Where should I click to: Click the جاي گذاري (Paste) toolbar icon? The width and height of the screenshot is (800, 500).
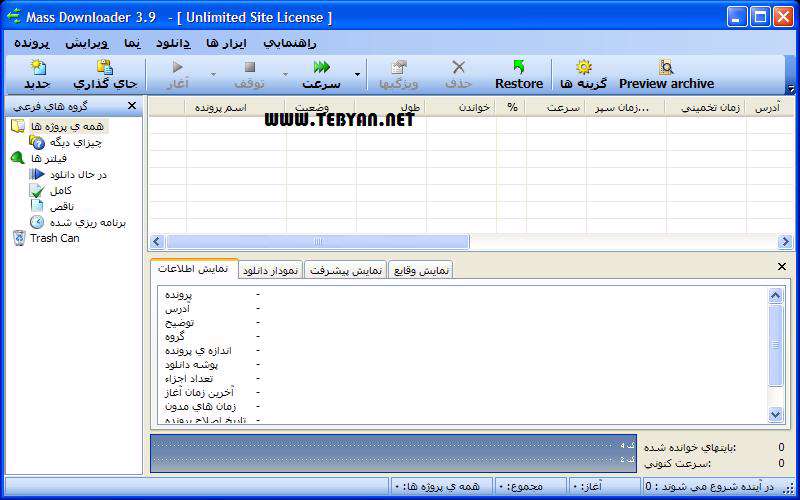[x=105, y=67]
